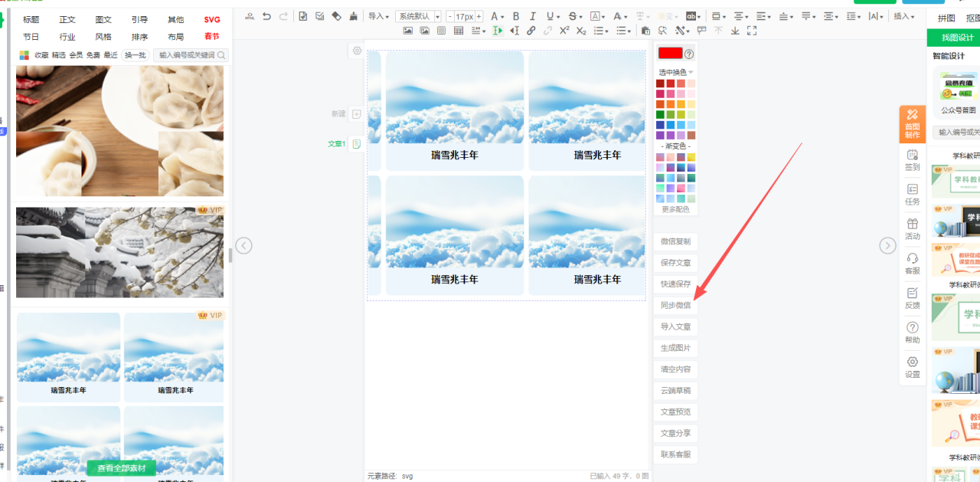This screenshot has width=980, height=482.
Task: Click the superscript X² icon
Action: pos(564,31)
